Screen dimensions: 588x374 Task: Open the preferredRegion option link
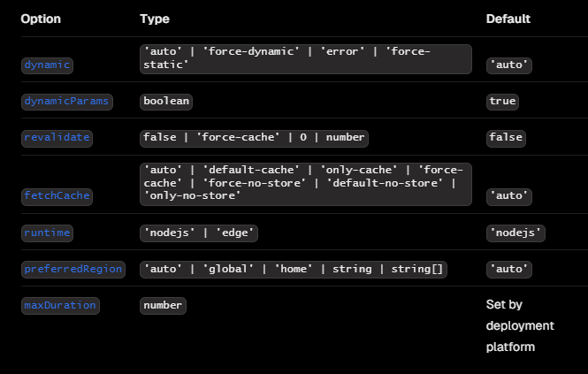pyautogui.click(x=73, y=270)
